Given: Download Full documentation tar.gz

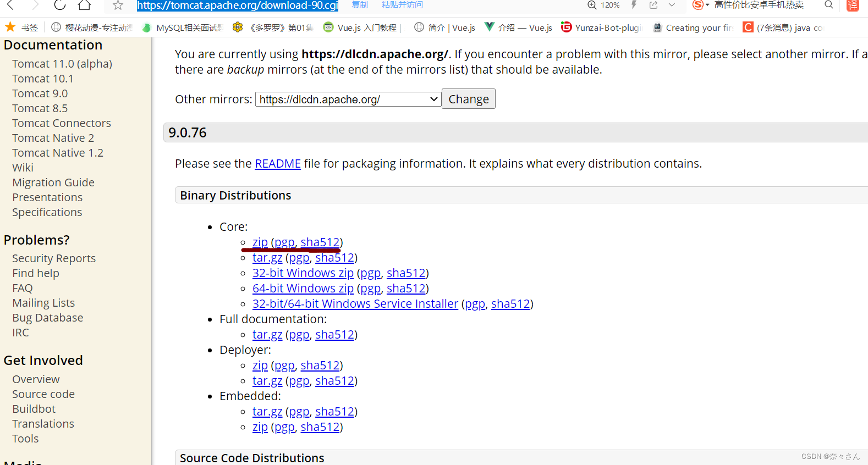Looking at the screenshot, I should (x=267, y=335).
